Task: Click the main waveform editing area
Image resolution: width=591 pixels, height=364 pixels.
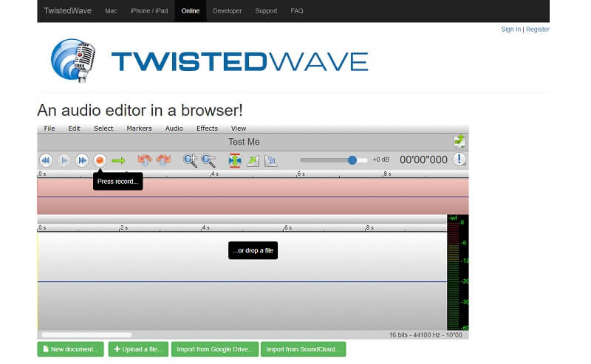Action: click(x=242, y=281)
